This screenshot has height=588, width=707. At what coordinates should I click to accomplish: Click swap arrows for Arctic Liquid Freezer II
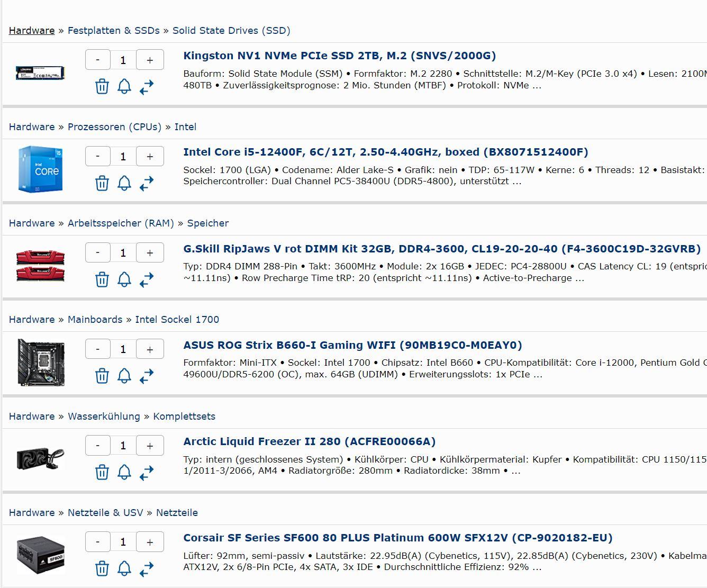[147, 473]
